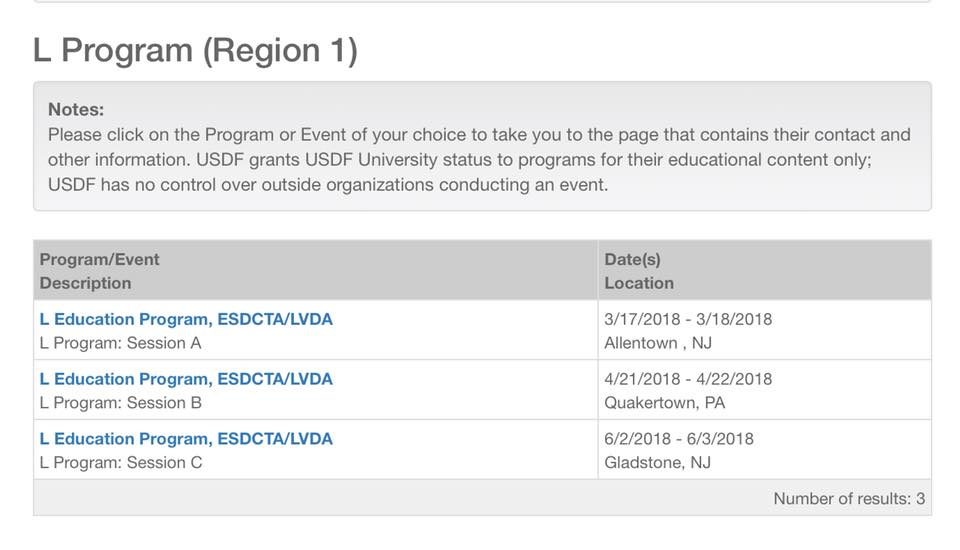Click the Description header label
Image resolution: width=960 pixels, height=550 pixels.
pyautogui.click(x=85, y=283)
